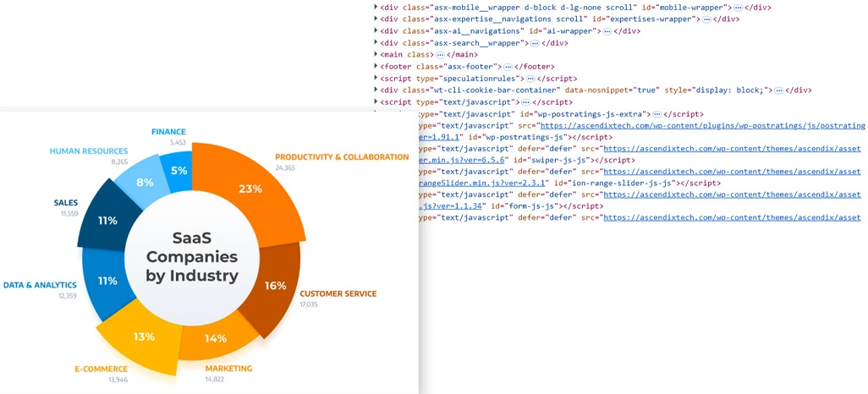Expand the text/javascript script node below cookie bar
This screenshot has width=868, height=394.
click(376, 101)
